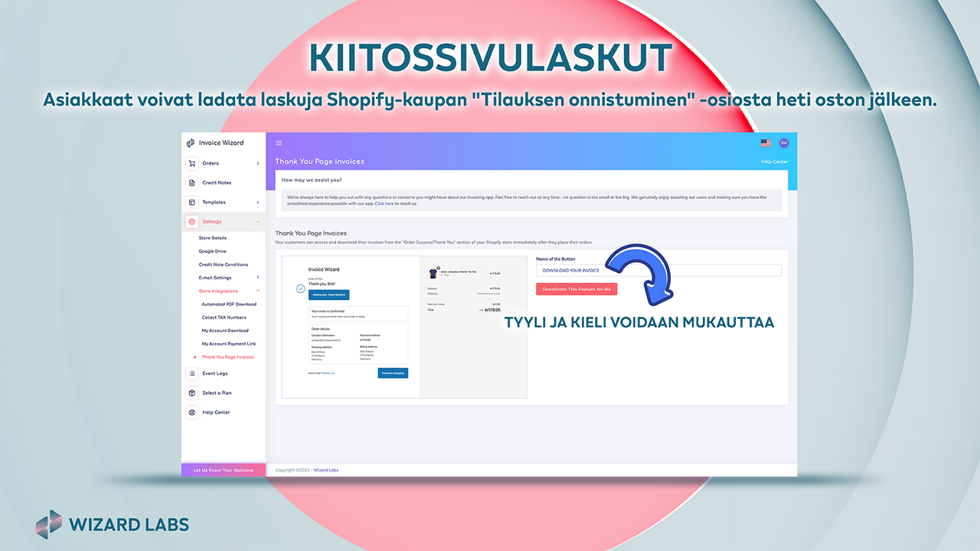The image size is (980, 551).
Task: Select Automated PDF Download item
Action: coord(229,304)
